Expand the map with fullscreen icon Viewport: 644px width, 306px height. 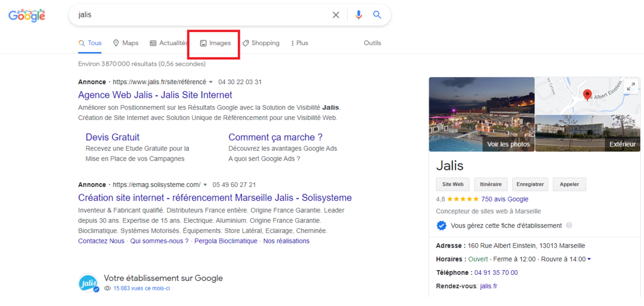631,86
